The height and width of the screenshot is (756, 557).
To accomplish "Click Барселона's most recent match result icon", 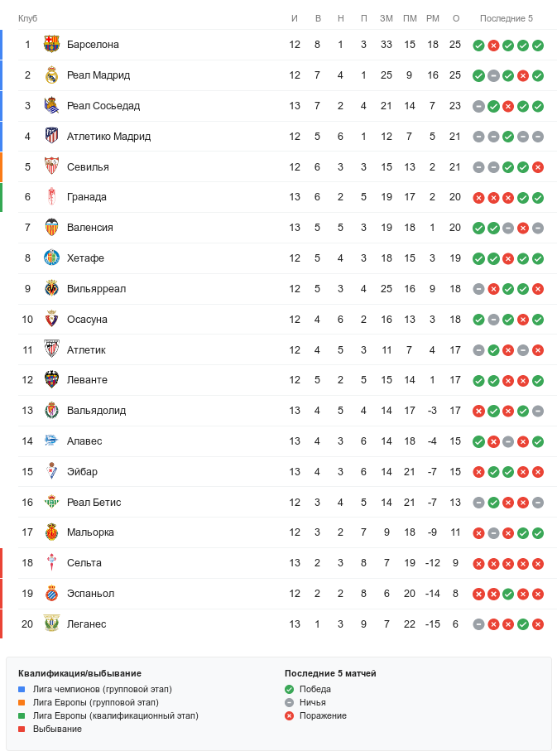I will (x=538, y=45).
